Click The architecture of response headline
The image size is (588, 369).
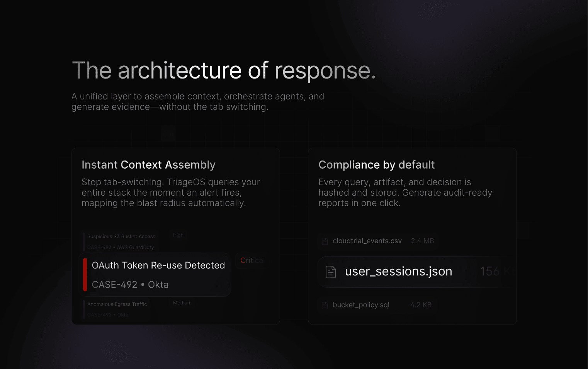click(224, 71)
